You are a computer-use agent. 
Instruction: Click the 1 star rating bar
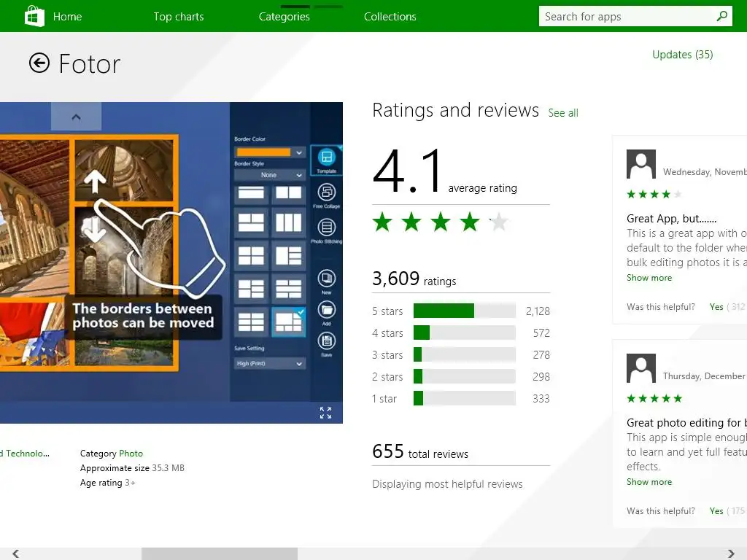pos(465,398)
